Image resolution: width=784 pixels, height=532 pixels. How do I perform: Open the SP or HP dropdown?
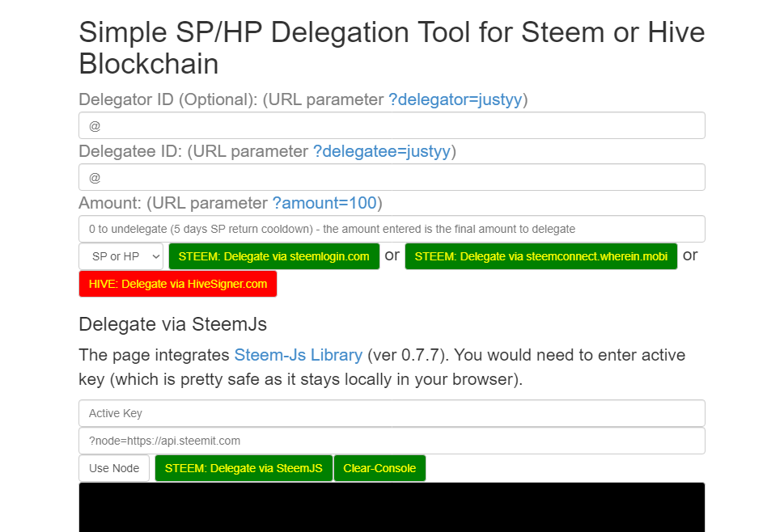click(121, 256)
